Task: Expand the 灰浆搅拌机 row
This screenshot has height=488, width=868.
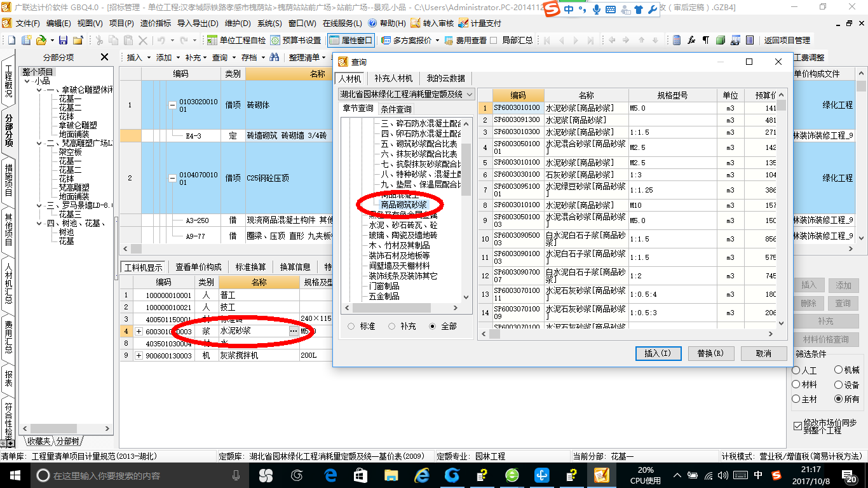Action: (x=139, y=355)
